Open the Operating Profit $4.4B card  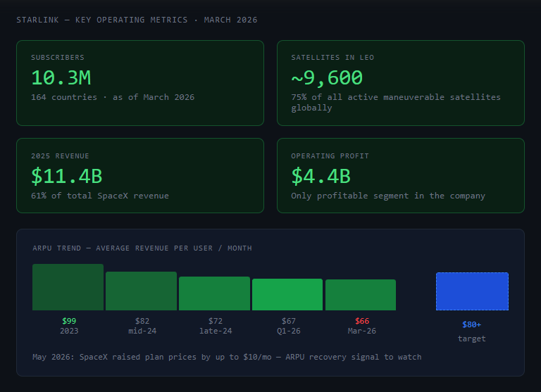[401, 175]
